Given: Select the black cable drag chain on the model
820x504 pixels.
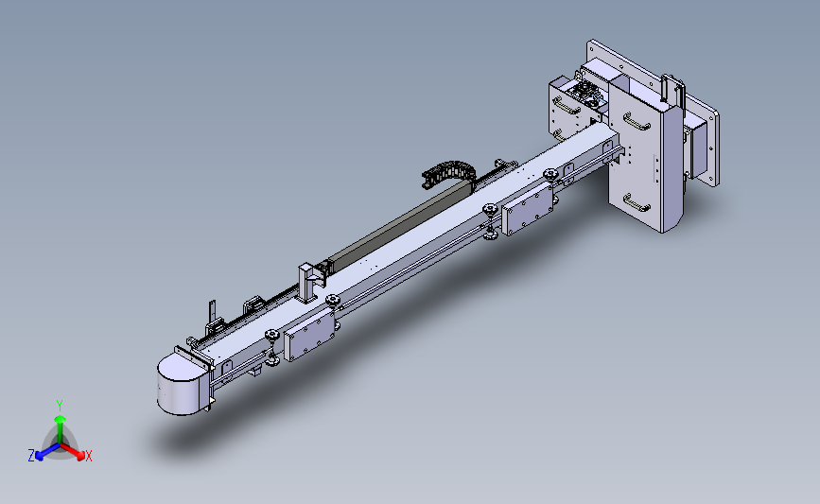Looking at the screenshot, I should 449,173.
